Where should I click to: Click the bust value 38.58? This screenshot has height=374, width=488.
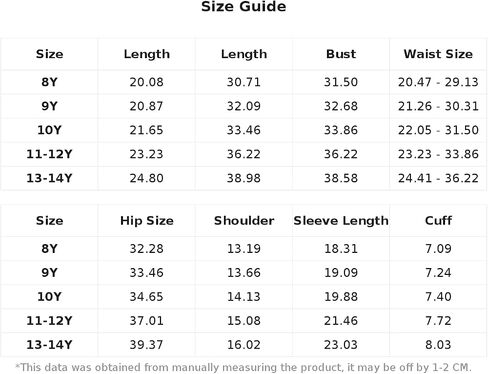(341, 178)
